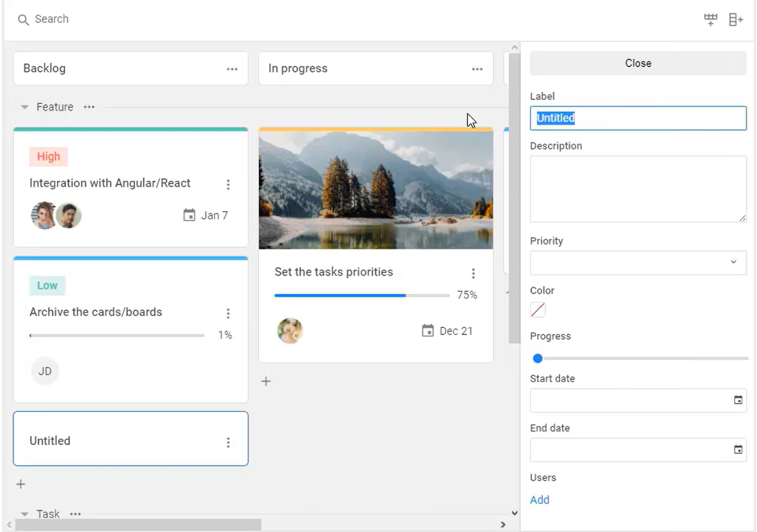Click the Archive card 1% progress bar
This screenshot has width=757, height=532.
[x=117, y=335]
